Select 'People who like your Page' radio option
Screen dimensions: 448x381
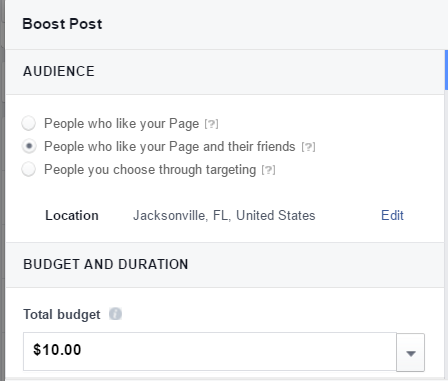point(29,123)
